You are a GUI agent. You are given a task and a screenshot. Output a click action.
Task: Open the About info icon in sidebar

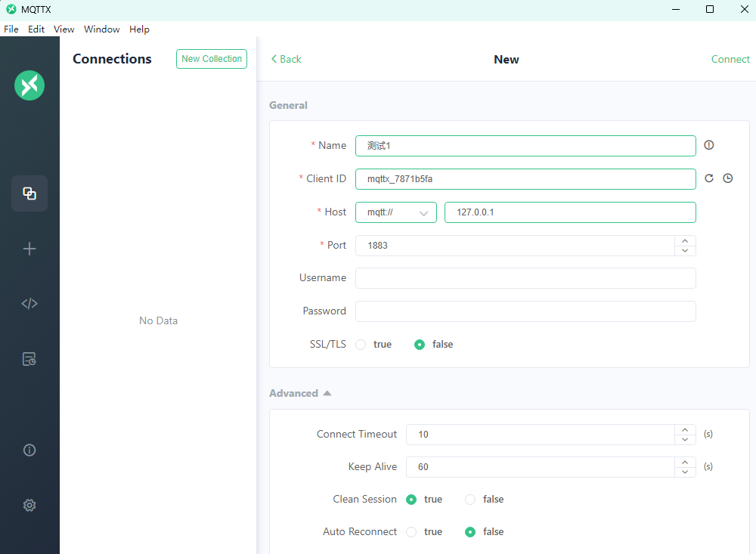coord(29,450)
